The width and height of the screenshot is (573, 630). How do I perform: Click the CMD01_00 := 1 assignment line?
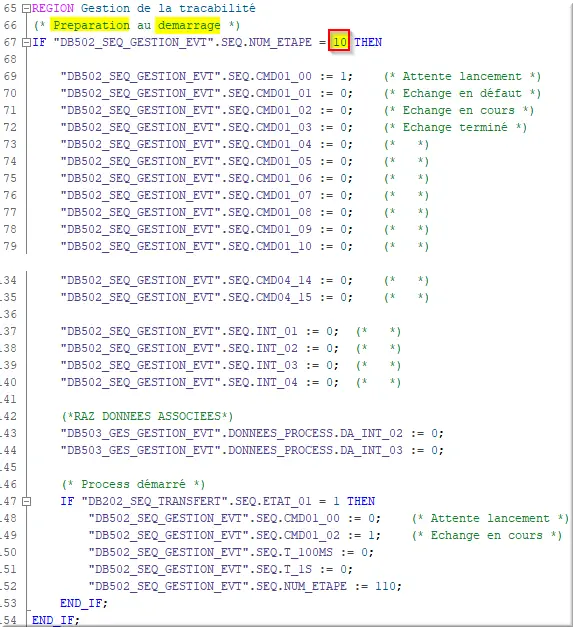click(x=206, y=76)
